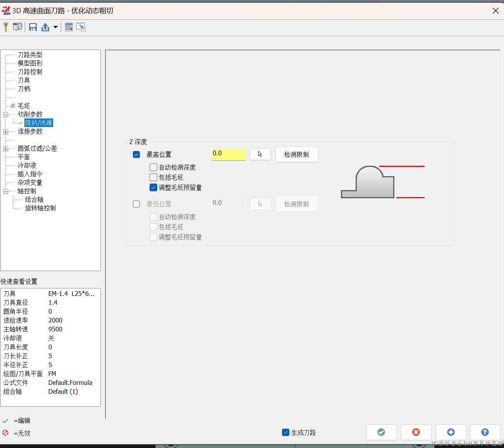The height and width of the screenshot is (448, 504).
Task: Collapse the 轴控制 tree node
Action: point(5,191)
